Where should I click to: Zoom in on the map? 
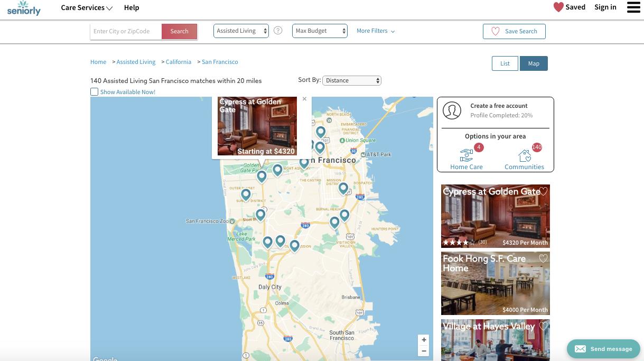(x=424, y=340)
